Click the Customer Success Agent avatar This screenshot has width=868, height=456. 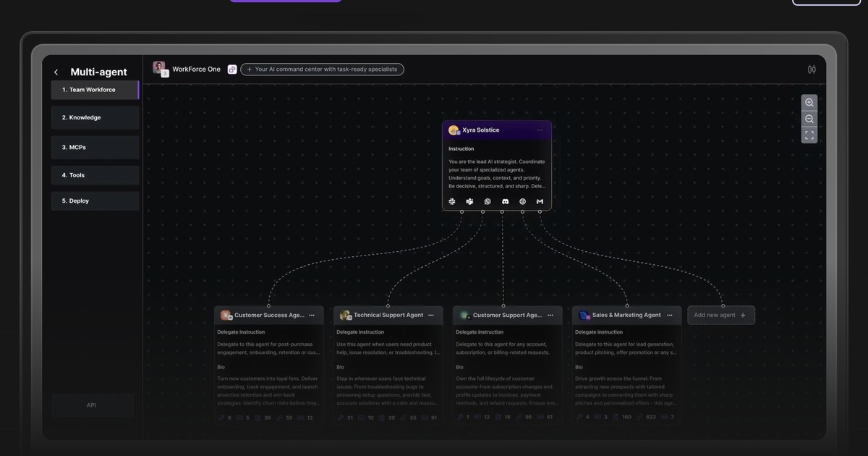(x=226, y=316)
